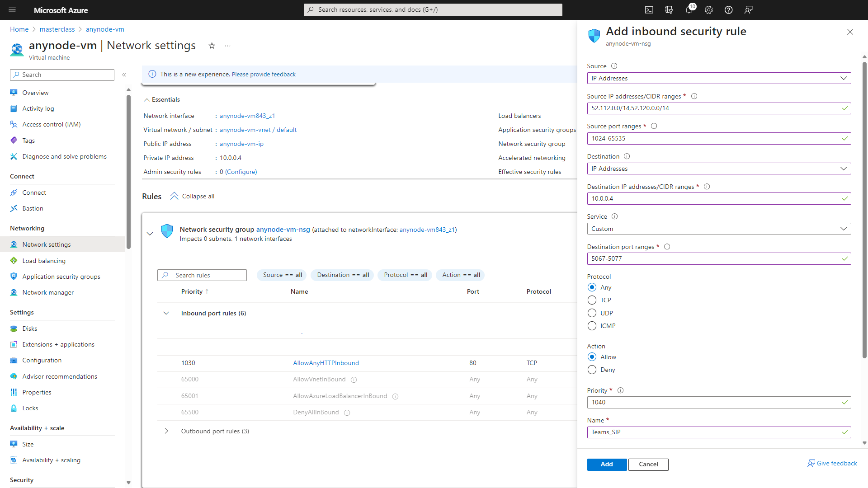Show info tooltip for Priority field
Screen dimensions: 868x488
[x=620, y=390]
